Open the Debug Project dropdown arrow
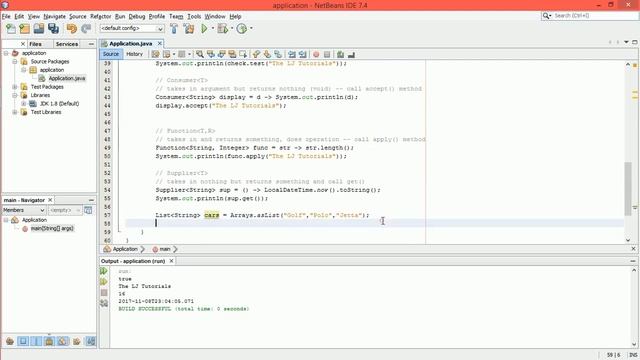The image size is (640, 360). tap(231, 29)
